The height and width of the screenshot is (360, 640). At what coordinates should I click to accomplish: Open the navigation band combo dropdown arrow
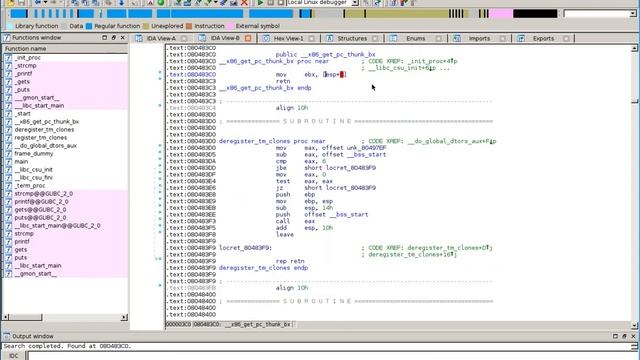pyautogui.click(x=633, y=14)
